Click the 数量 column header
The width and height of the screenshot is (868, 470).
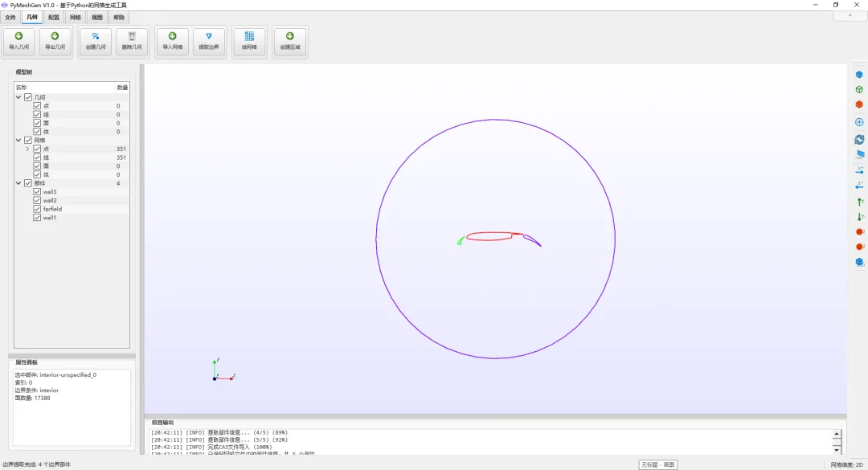[x=122, y=88]
